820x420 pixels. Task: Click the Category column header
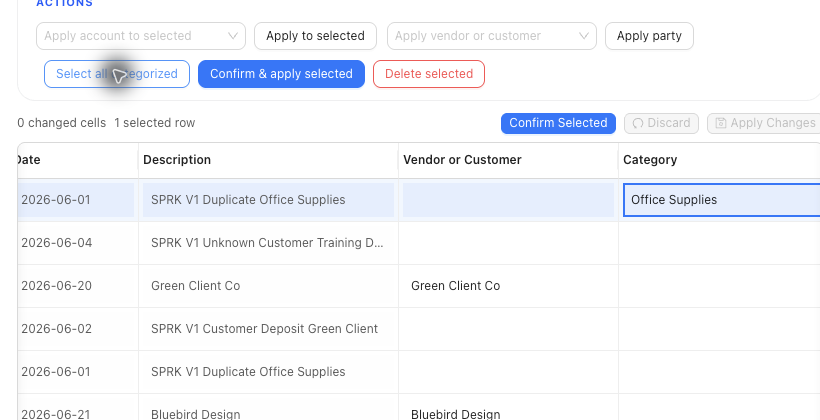point(719,160)
